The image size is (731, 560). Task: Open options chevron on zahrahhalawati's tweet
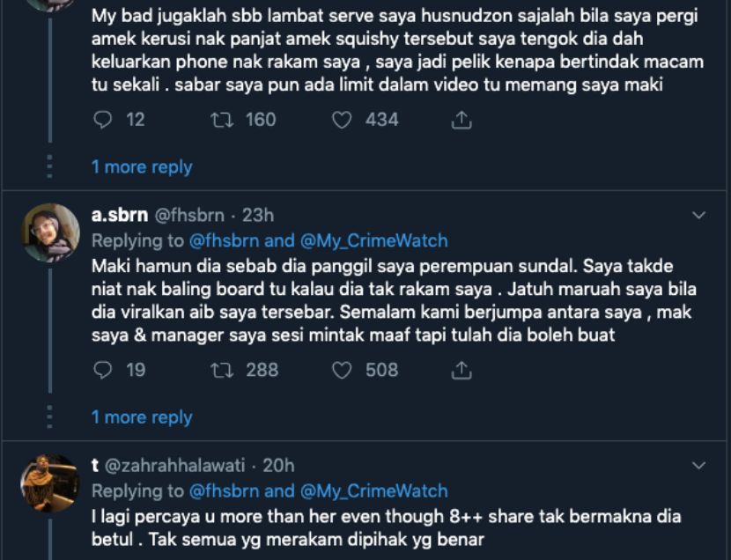click(x=698, y=465)
